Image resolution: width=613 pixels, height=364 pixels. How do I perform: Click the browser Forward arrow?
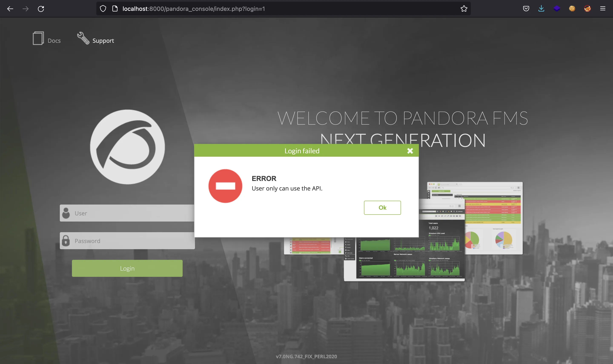pos(26,9)
